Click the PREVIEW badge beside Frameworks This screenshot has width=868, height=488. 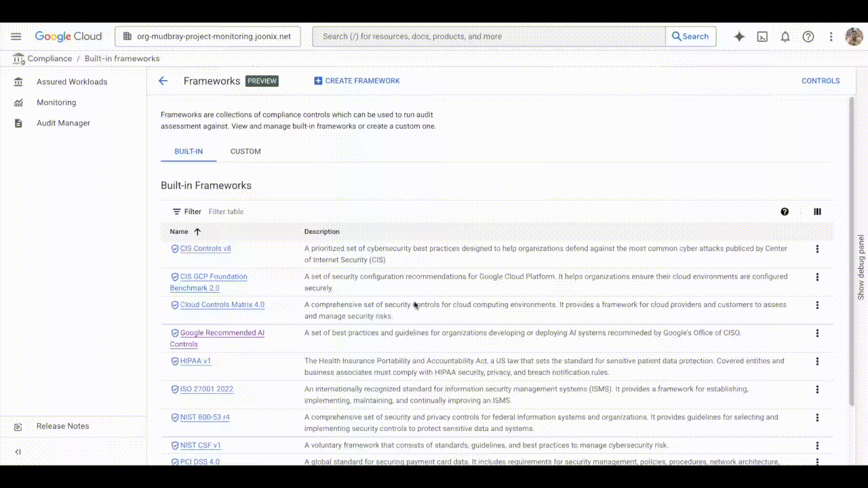262,81
